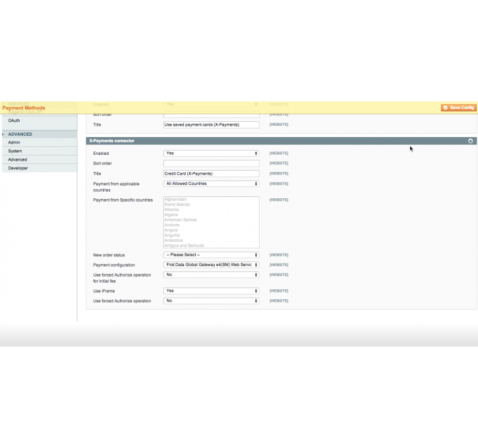Select Anguilla in the countries list
The image size is (478, 448).
(172, 235)
